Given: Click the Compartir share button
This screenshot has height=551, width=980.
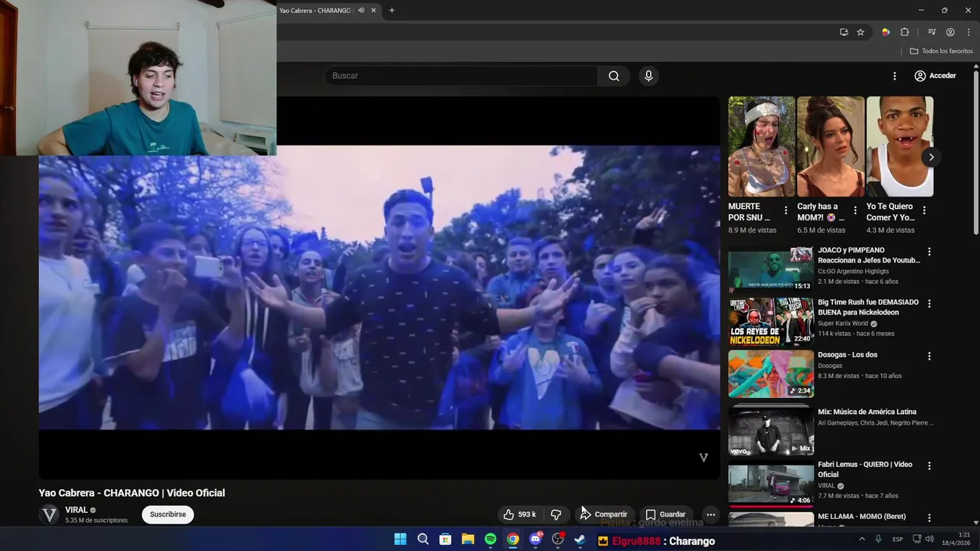Looking at the screenshot, I should (x=603, y=514).
